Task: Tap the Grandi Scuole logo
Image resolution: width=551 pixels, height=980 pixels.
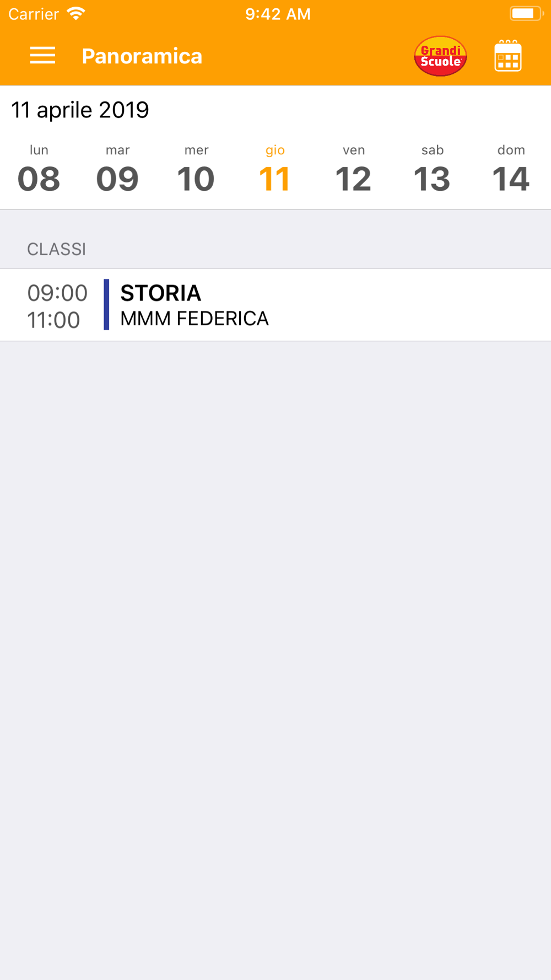Action: 440,56
